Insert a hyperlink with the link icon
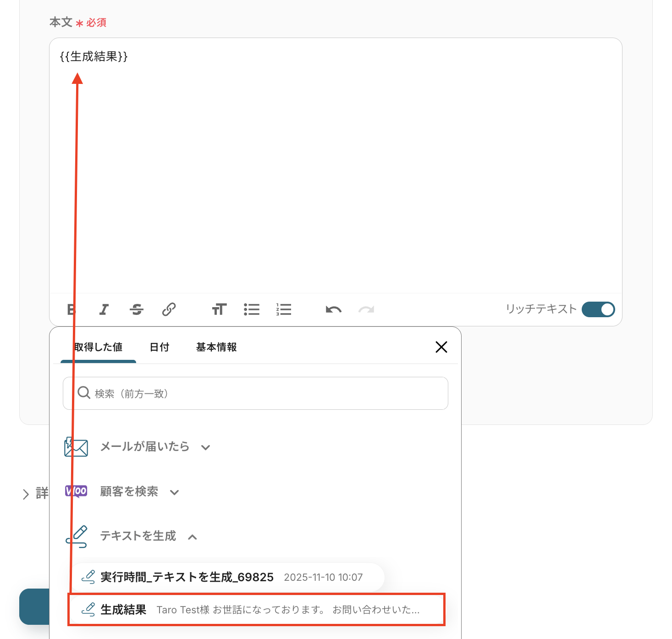The width and height of the screenshot is (672, 639). coord(169,309)
